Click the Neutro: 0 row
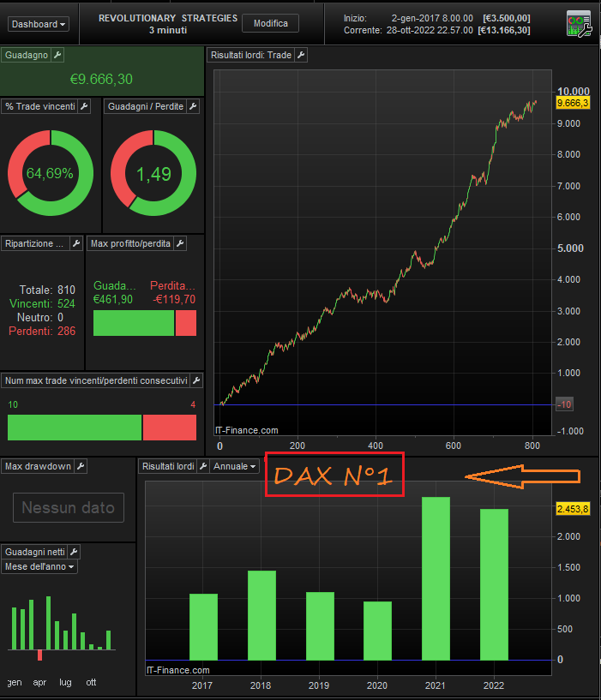 pyautogui.click(x=40, y=317)
